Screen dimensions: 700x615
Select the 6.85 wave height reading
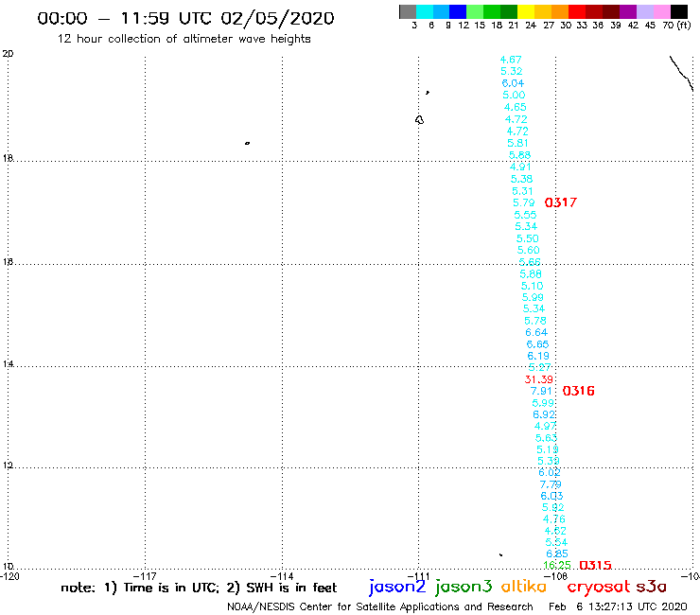tap(557, 553)
